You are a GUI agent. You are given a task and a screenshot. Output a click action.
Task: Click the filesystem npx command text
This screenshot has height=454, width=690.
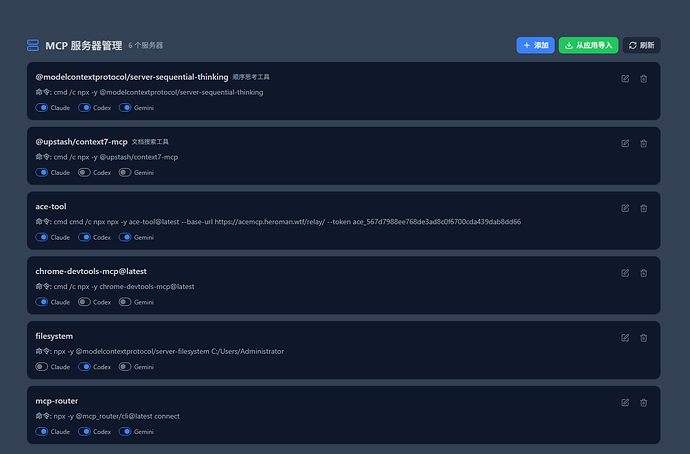160,351
